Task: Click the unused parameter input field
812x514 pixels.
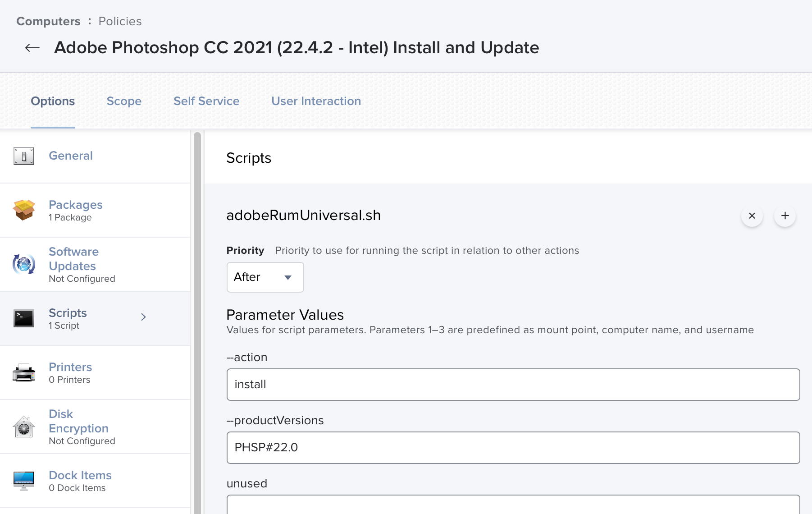Action: click(x=513, y=505)
